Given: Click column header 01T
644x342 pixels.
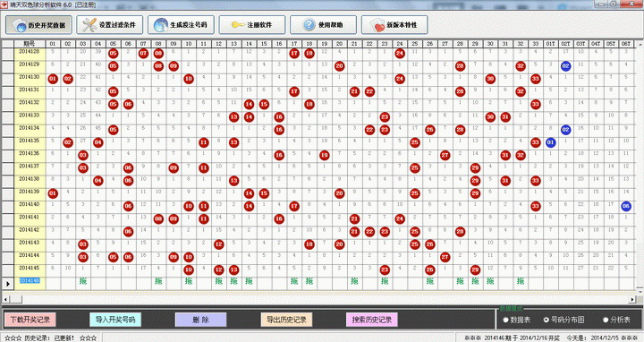Looking at the screenshot, I should (550, 44).
